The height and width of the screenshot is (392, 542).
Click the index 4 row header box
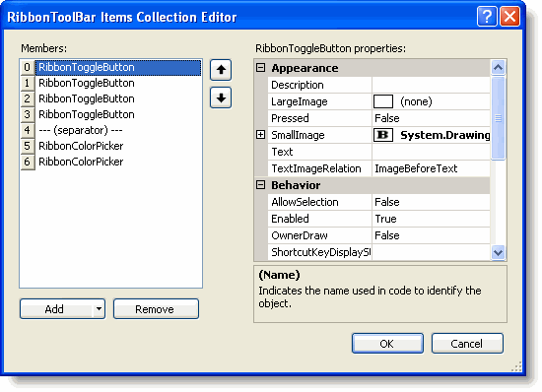click(x=28, y=130)
